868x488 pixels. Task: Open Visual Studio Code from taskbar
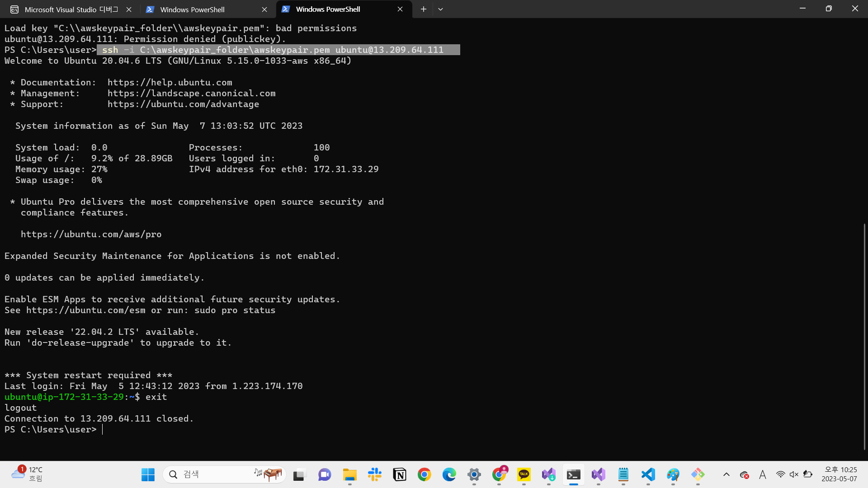[x=648, y=474]
